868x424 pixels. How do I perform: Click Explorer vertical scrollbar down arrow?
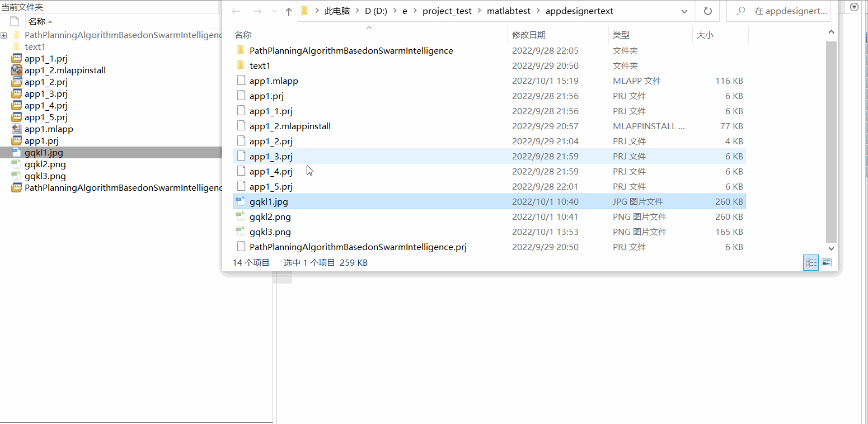(831, 248)
